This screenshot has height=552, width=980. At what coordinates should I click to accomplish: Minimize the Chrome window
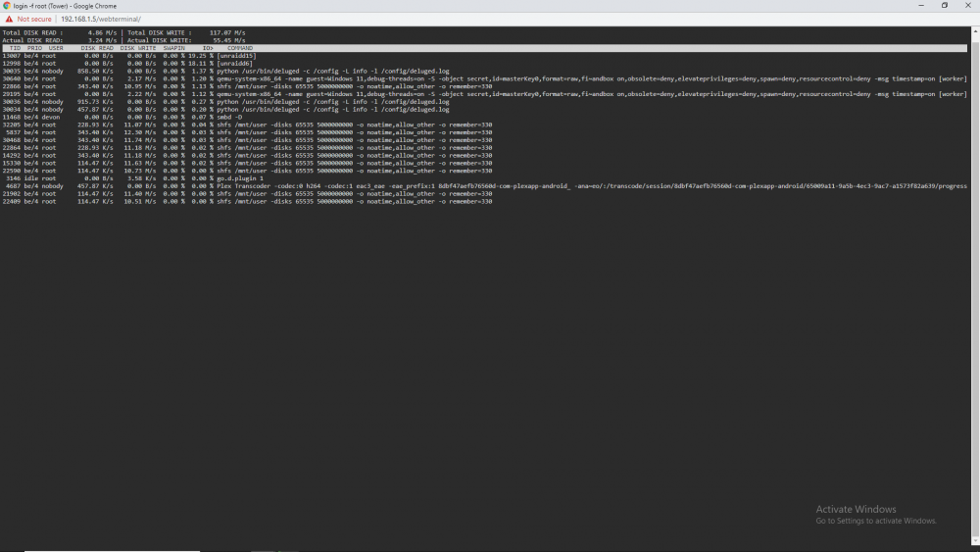click(x=920, y=6)
